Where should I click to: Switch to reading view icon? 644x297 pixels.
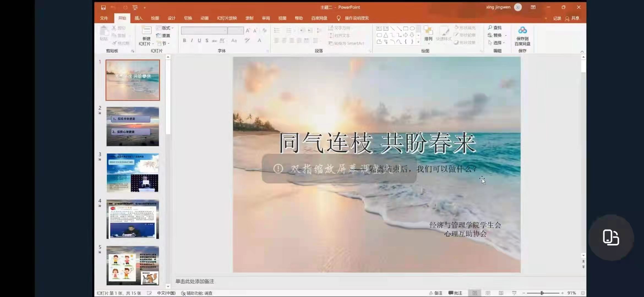(x=501, y=293)
